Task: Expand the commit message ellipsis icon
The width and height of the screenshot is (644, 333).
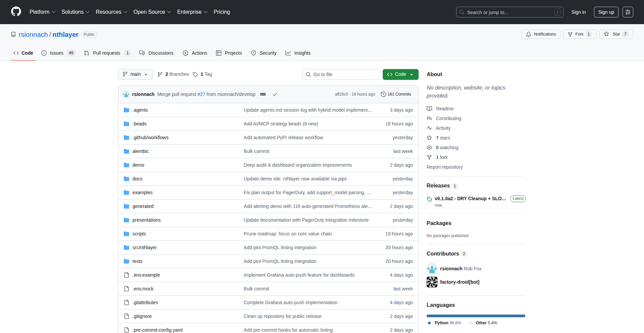Action: (263, 95)
